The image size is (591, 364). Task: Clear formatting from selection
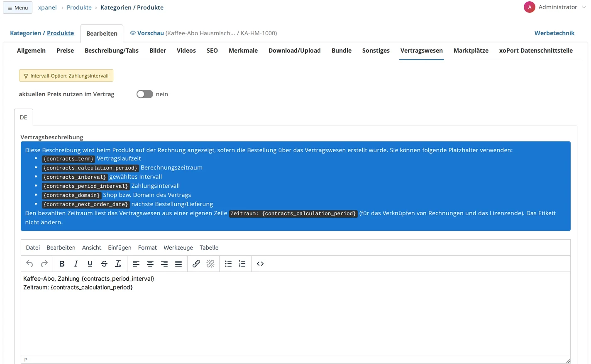[x=118, y=264]
